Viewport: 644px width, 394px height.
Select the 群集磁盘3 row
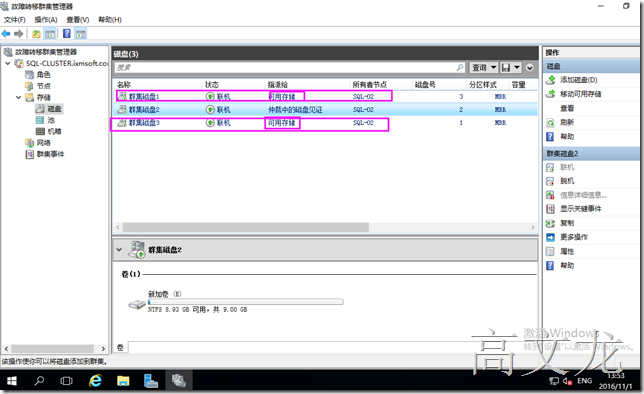325,123
